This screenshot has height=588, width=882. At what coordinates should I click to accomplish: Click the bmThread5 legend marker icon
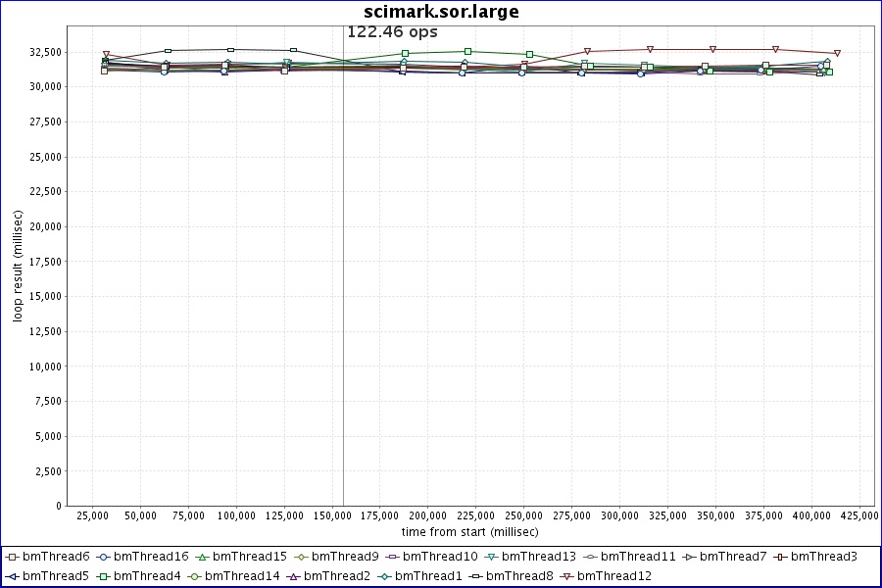pyautogui.click(x=12, y=576)
